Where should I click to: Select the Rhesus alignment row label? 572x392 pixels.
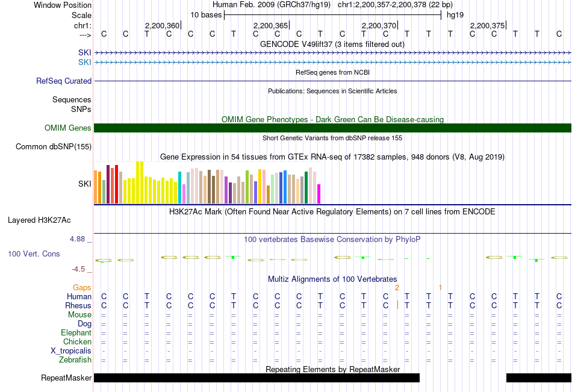coord(78,306)
